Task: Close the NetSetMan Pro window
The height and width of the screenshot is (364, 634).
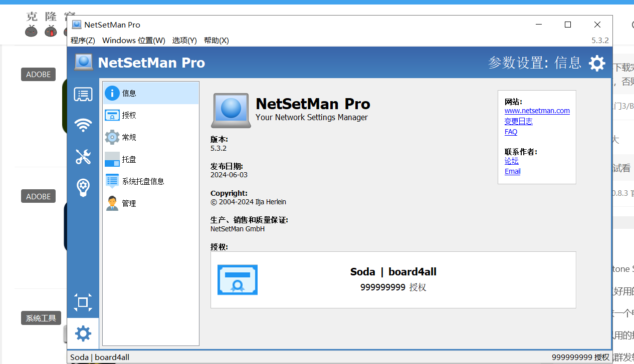Action: pos(597,25)
